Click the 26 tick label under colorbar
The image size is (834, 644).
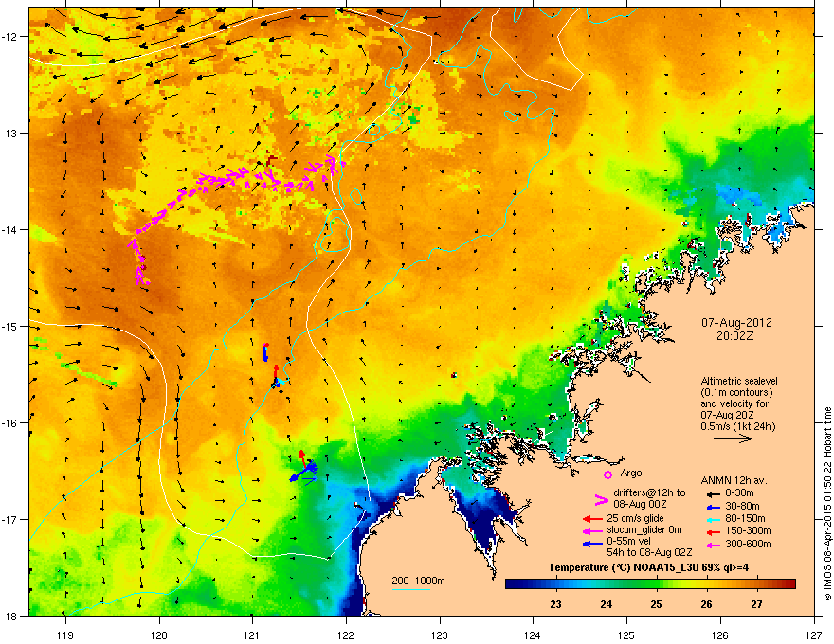coord(706,604)
